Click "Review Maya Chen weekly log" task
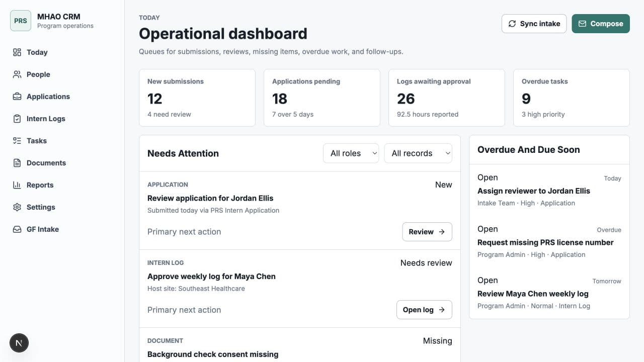This screenshot has width=644, height=362. point(533,294)
